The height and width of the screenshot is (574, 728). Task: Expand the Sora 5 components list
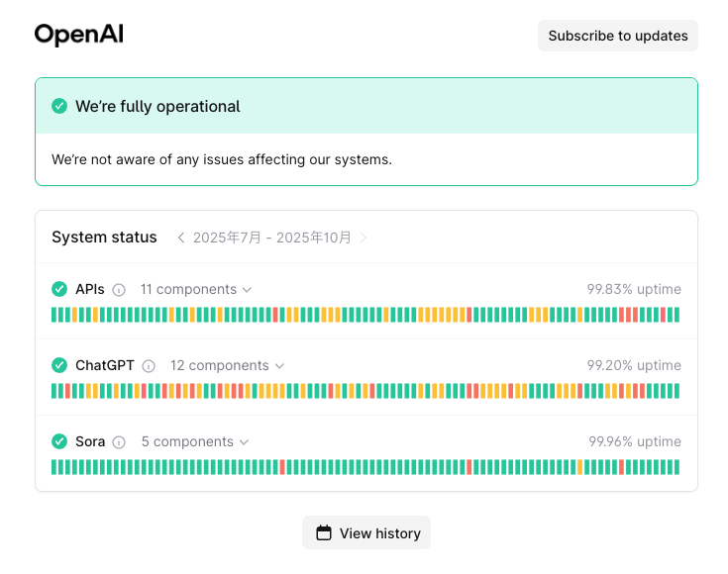pyautogui.click(x=195, y=442)
